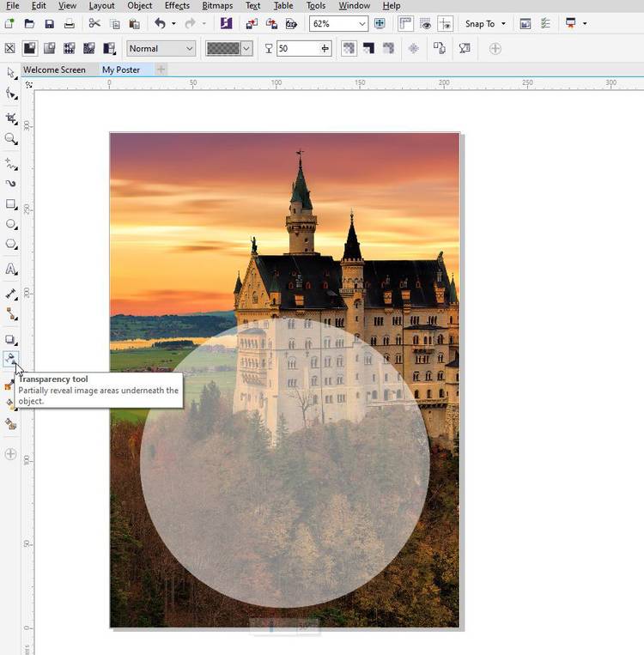644x655 pixels.
Task: Save the document with the floppy disk icon
Action: 49,24
